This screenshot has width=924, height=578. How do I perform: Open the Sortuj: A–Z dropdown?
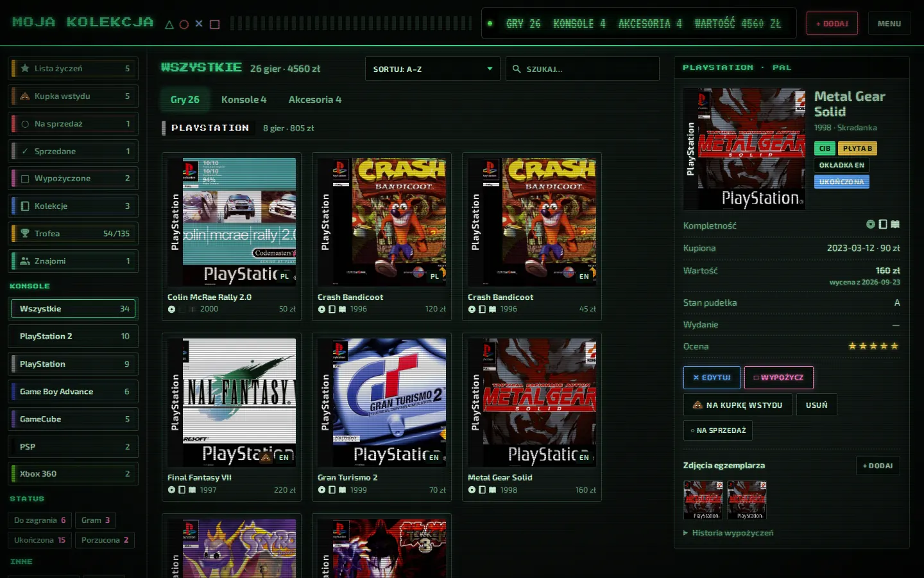432,69
